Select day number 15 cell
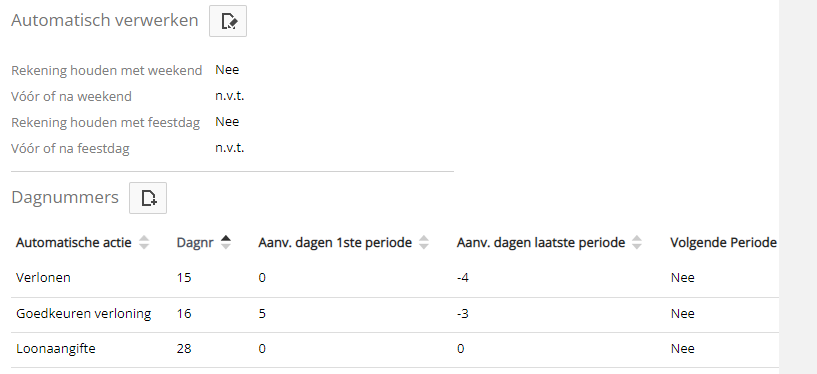This screenshot has width=817, height=374. [184, 278]
